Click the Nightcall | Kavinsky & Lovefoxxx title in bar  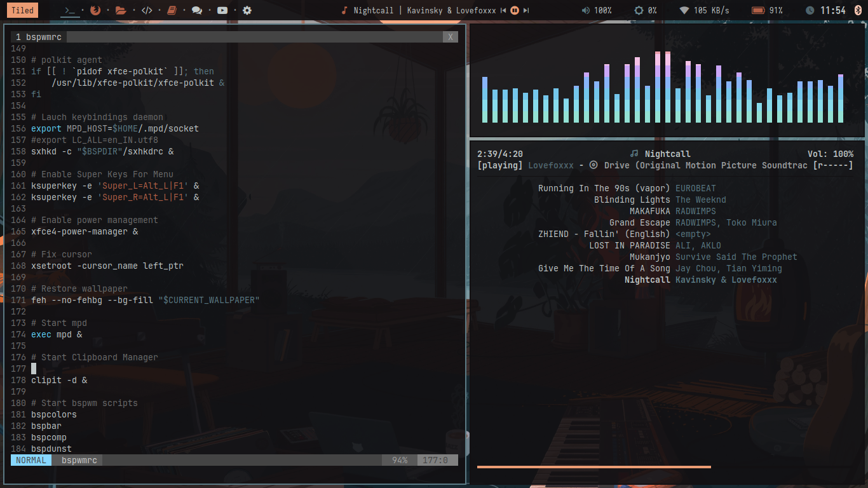point(425,10)
